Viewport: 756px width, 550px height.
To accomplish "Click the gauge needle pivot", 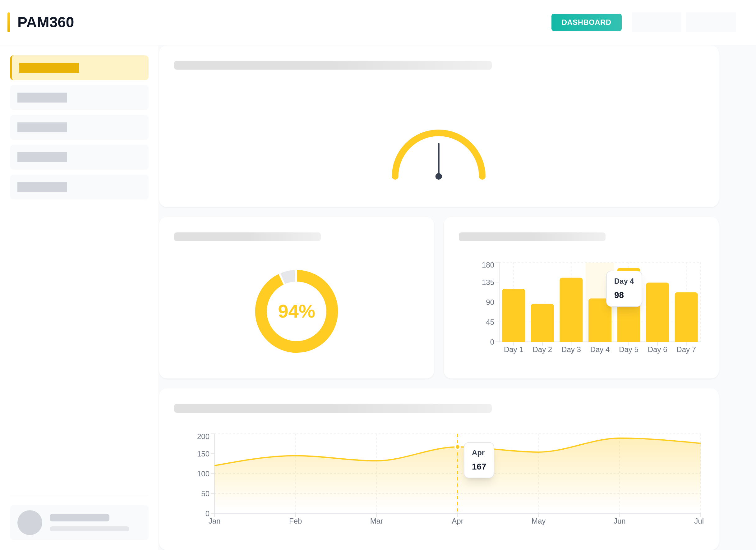I will pyautogui.click(x=438, y=176).
